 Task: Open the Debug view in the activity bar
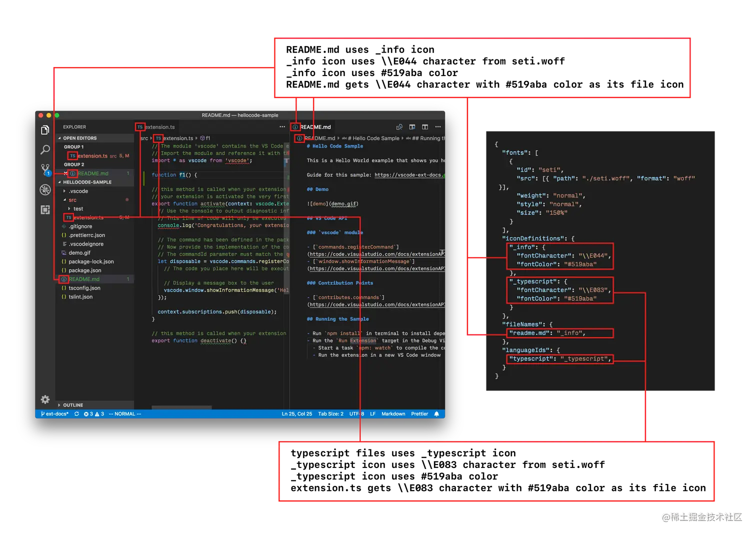[45, 189]
